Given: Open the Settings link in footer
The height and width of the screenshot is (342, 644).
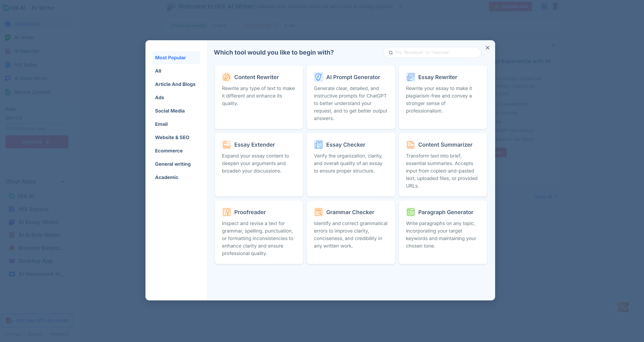Looking at the screenshot, I should click(13, 334).
